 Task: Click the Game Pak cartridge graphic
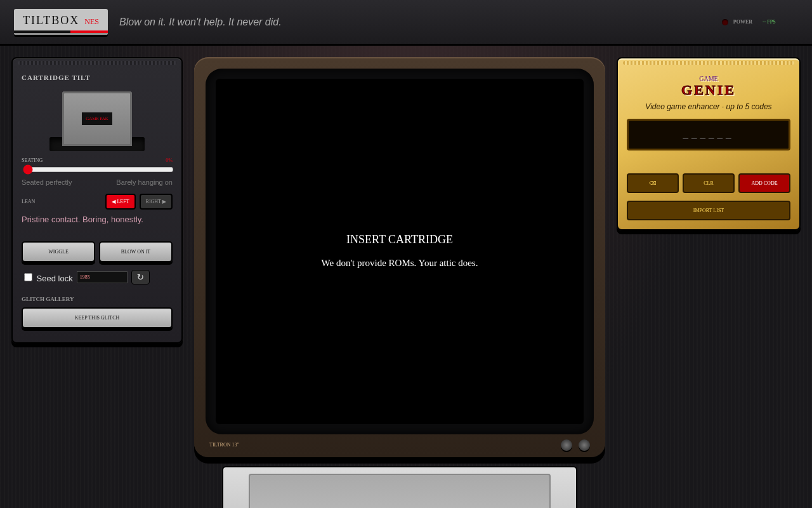click(x=97, y=119)
